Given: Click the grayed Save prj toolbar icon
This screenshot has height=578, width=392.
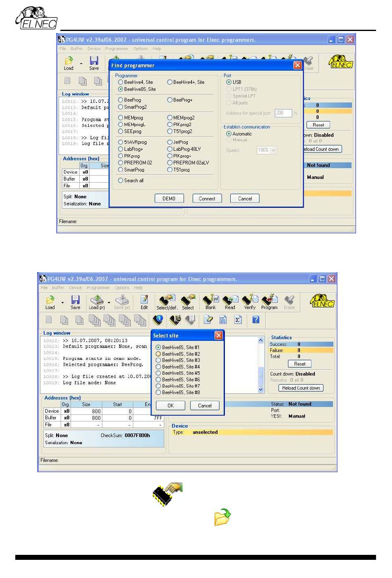Looking at the screenshot, I should (122, 302).
